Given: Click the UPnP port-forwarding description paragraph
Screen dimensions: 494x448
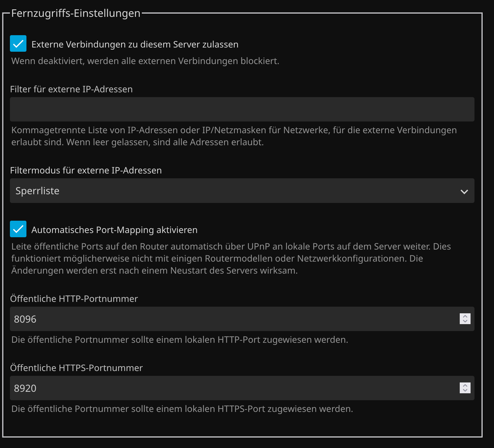Looking at the screenshot, I should coord(231,259).
